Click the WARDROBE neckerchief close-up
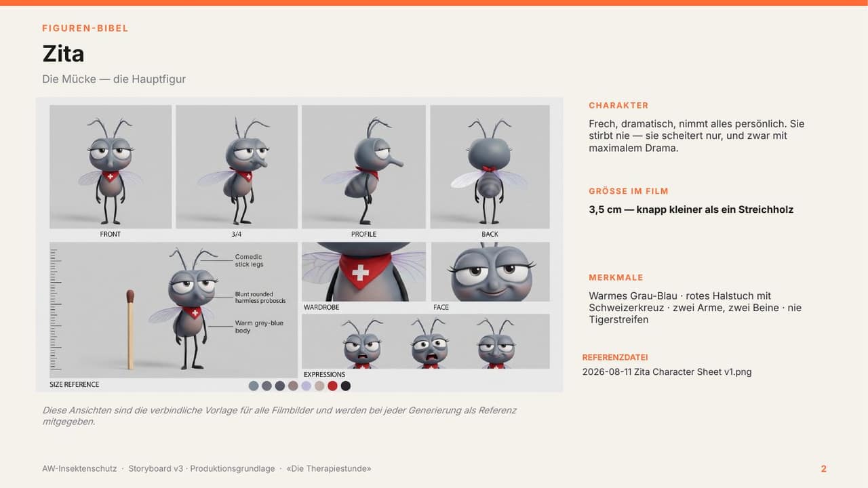Screen dimensions: 868x488 tap(363, 272)
